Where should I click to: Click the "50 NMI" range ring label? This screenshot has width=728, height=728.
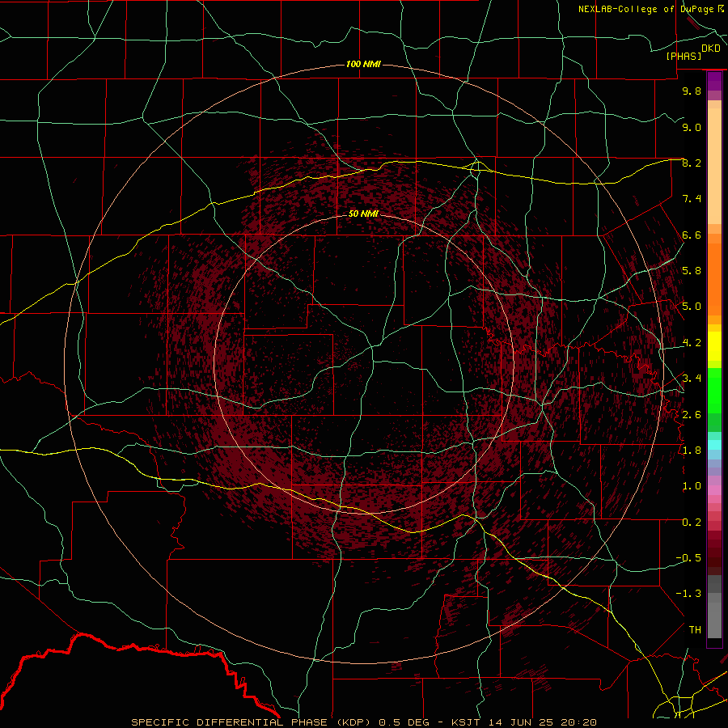(363, 214)
